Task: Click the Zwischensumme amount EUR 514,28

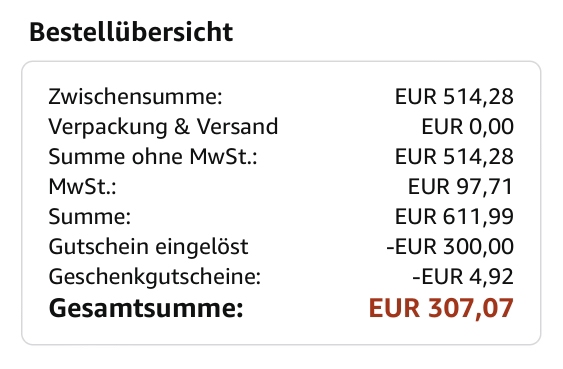Action: click(x=454, y=97)
